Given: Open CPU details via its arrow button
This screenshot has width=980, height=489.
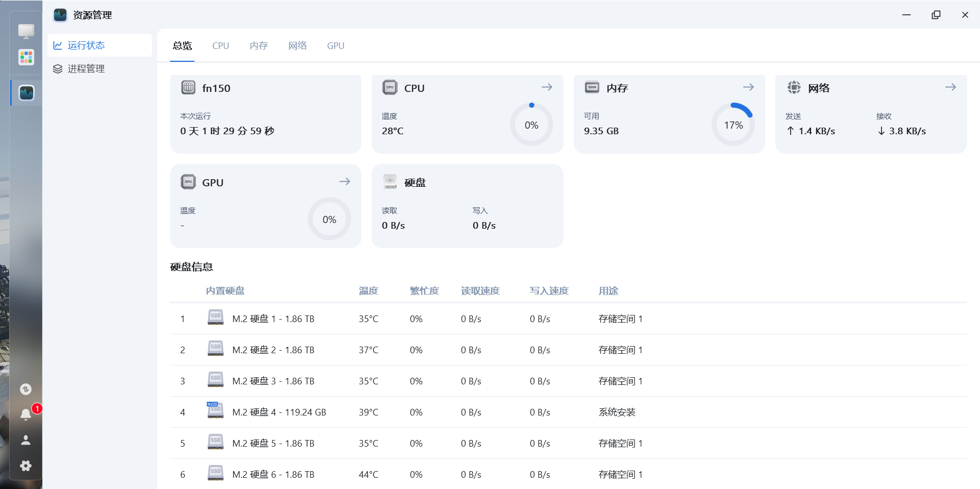Looking at the screenshot, I should pos(547,87).
